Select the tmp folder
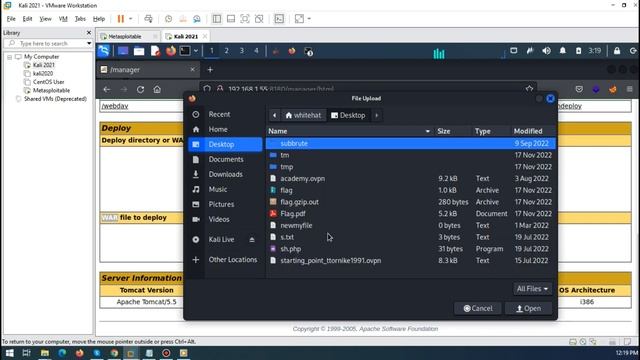 point(411,167)
